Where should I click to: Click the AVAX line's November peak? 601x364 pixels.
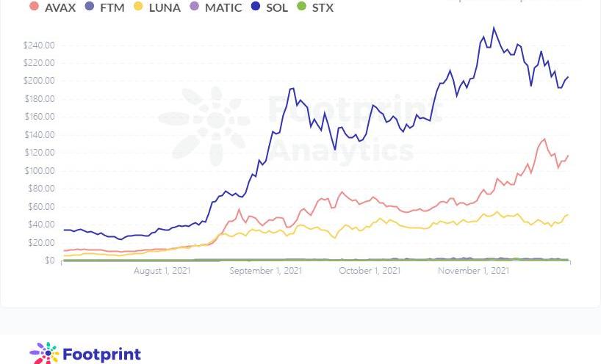[544, 139]
